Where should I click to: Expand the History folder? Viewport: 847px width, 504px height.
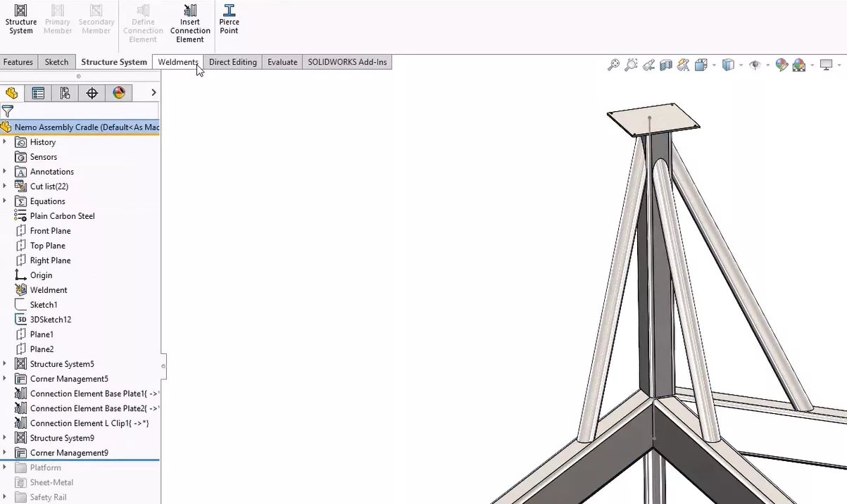click(x=5, y=141)
